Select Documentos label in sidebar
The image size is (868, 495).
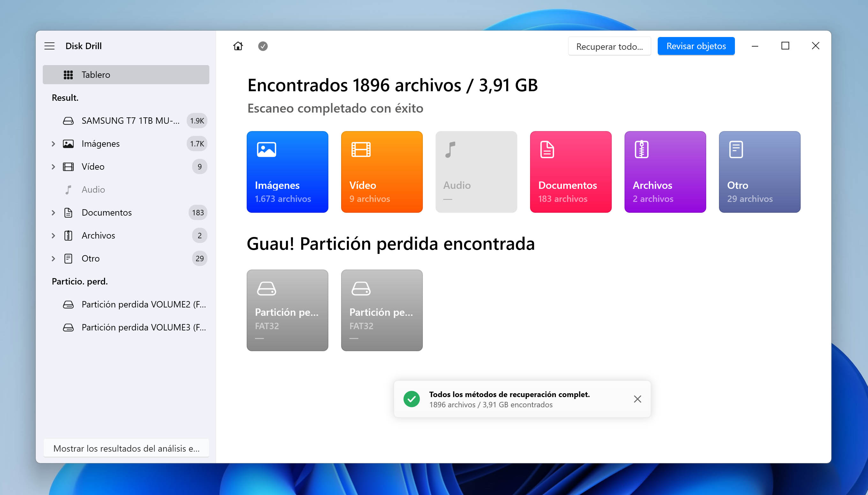click(x=107, y=212)
